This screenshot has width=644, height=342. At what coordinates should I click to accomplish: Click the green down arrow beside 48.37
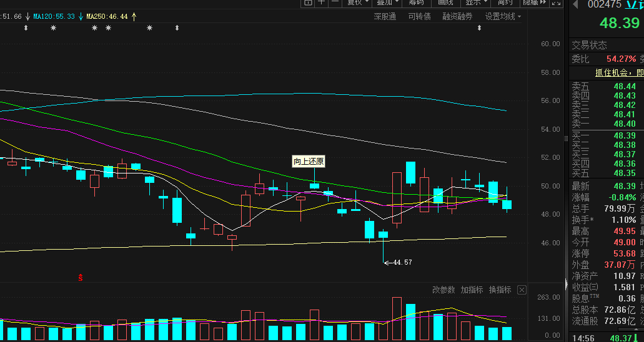coord(635,338)
